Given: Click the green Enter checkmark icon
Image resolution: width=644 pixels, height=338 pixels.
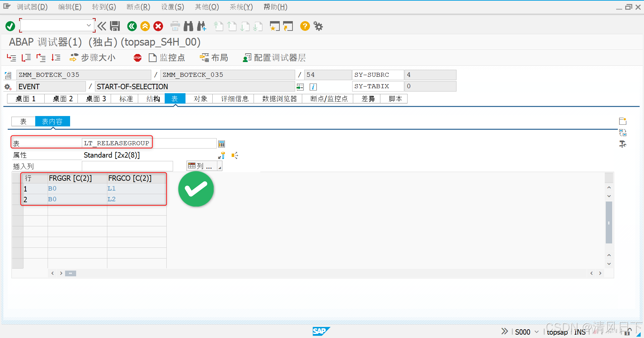Looking at the screenshot, I should [x=10, y=26].
